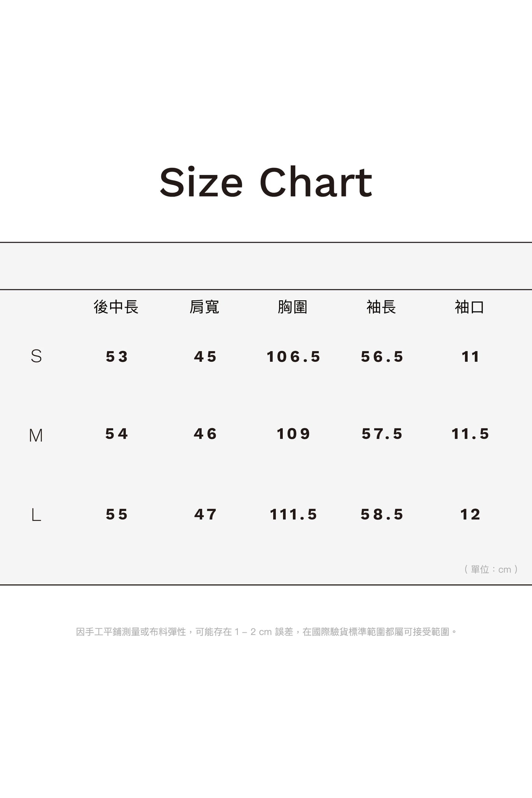Select the 後中長 column header
The width and height of the screenshot is (532, 798).
point(116,307)
